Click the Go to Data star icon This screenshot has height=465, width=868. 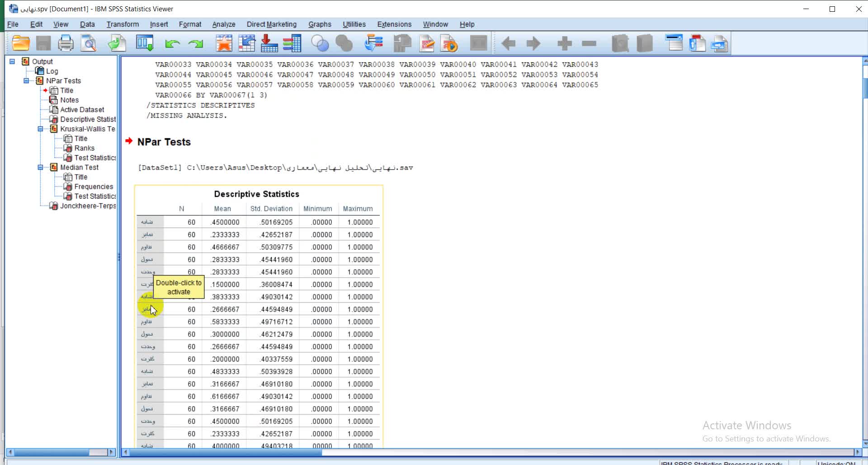click(224, 43)
